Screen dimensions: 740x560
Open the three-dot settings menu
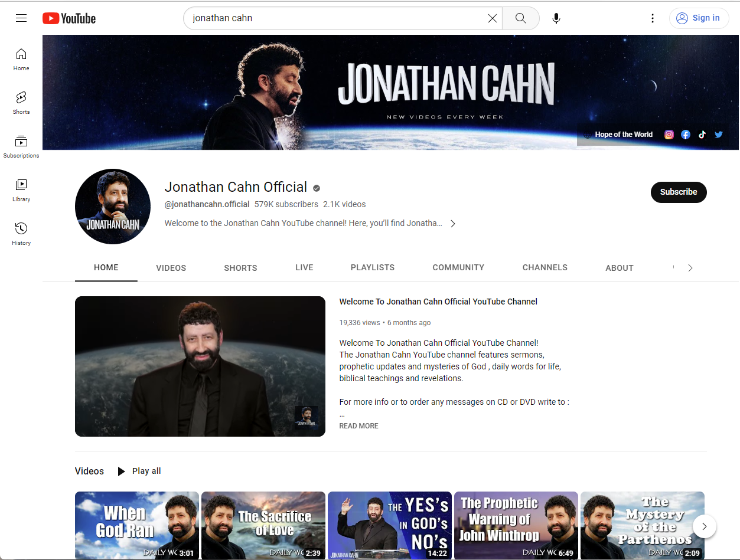point(652,18)
